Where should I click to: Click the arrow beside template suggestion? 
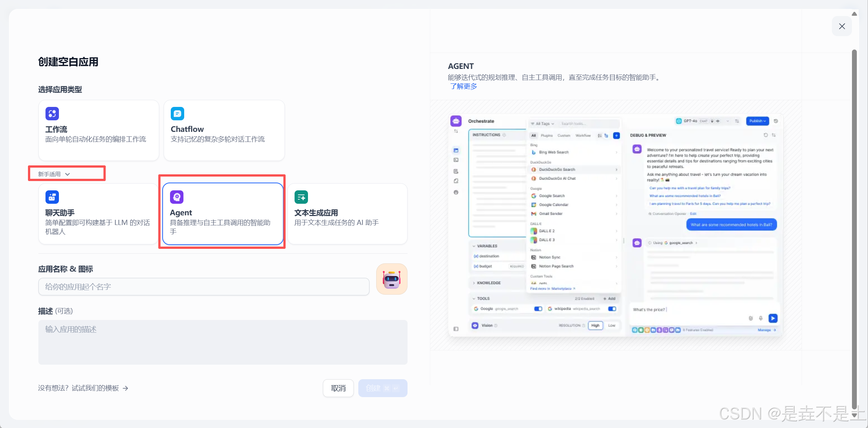pos(126,388)
